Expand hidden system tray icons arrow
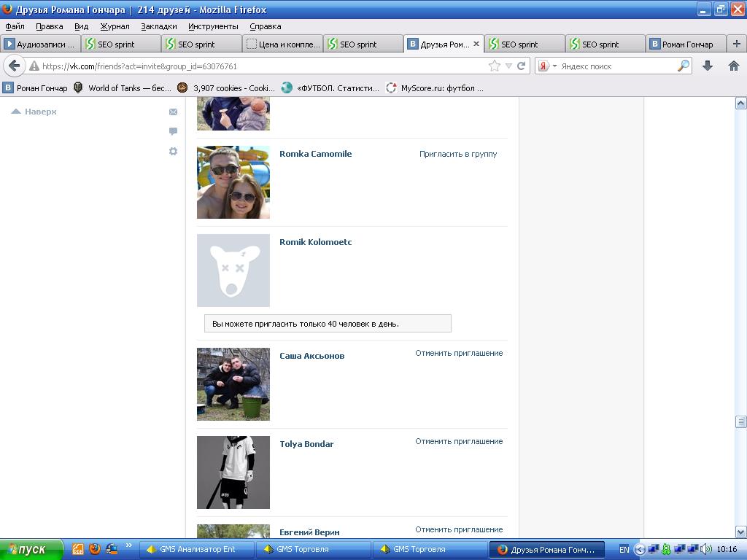747x560 pixels. pos(639,550)
